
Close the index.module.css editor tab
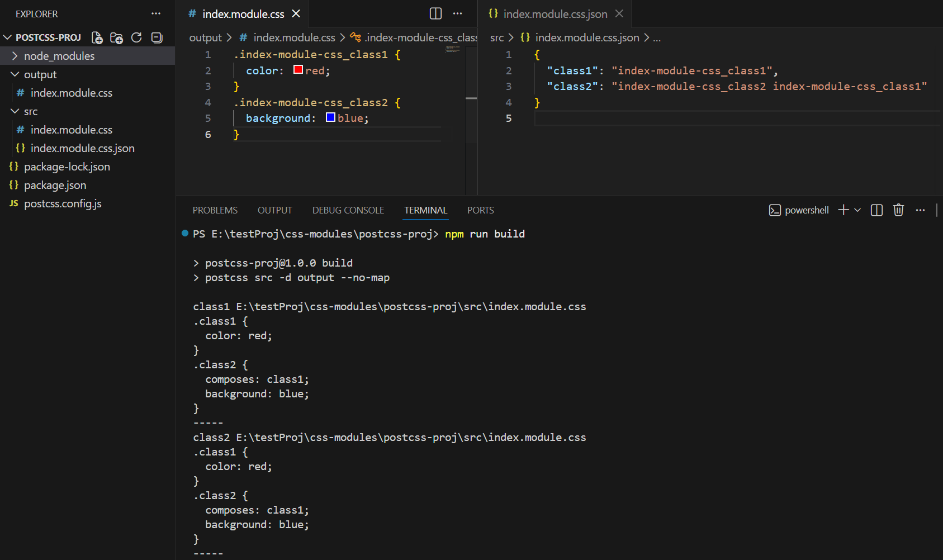[x=296, y=14]
